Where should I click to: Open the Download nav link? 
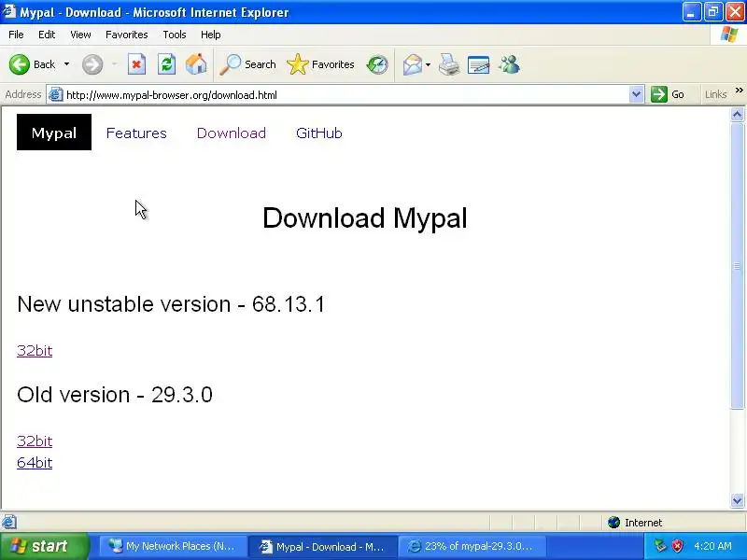click(x=232, y=133)
